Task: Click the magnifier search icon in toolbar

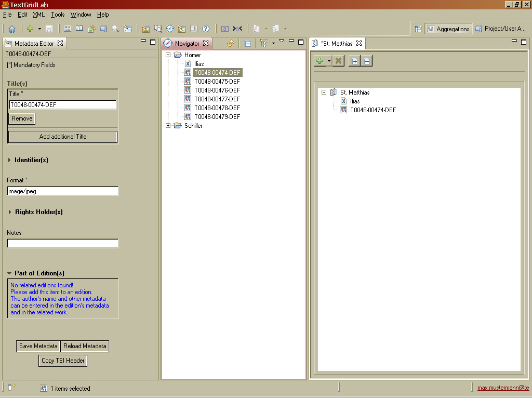Action: click(x=115, y=29)
